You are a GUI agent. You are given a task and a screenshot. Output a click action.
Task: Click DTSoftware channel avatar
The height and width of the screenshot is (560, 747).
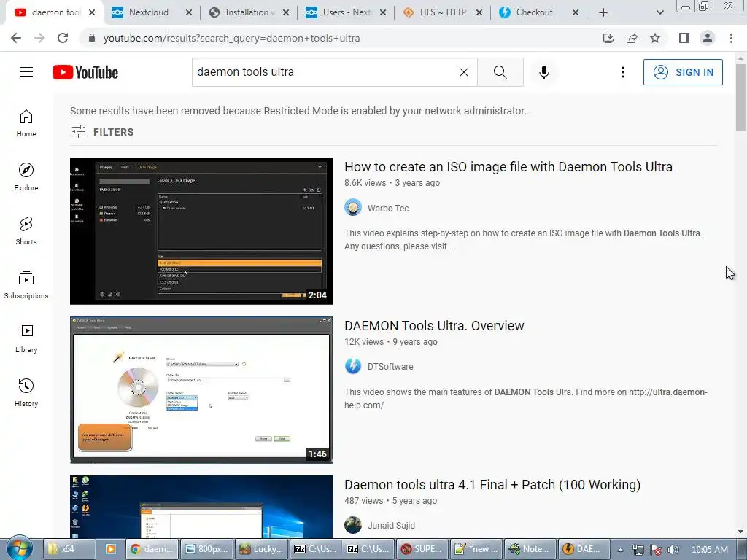(353, 366)
